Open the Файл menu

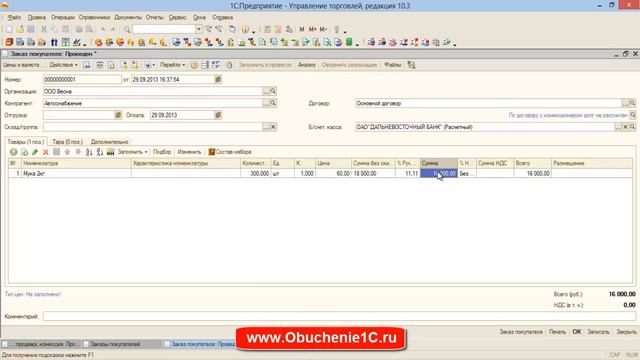(x=14, y=18)
